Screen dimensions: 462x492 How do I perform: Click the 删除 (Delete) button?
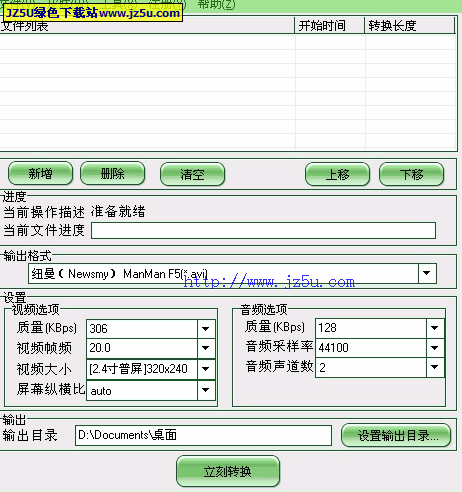pos(113,173)
